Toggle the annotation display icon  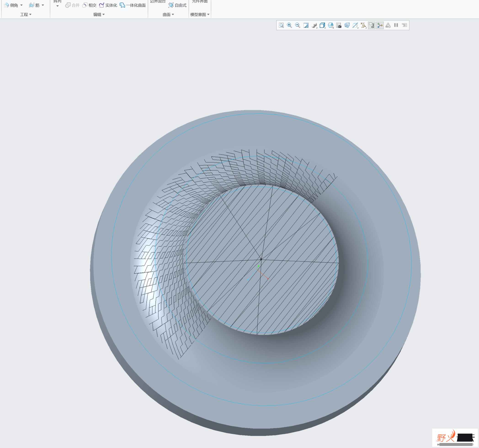372,25
